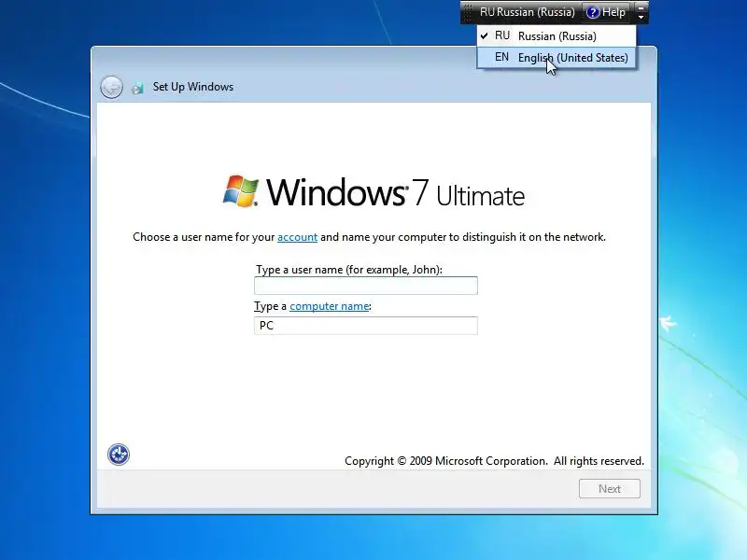This screenshot has width=747, height=560.
Task: Click the Set Up Windows title icon
Action: pos(137,88)
